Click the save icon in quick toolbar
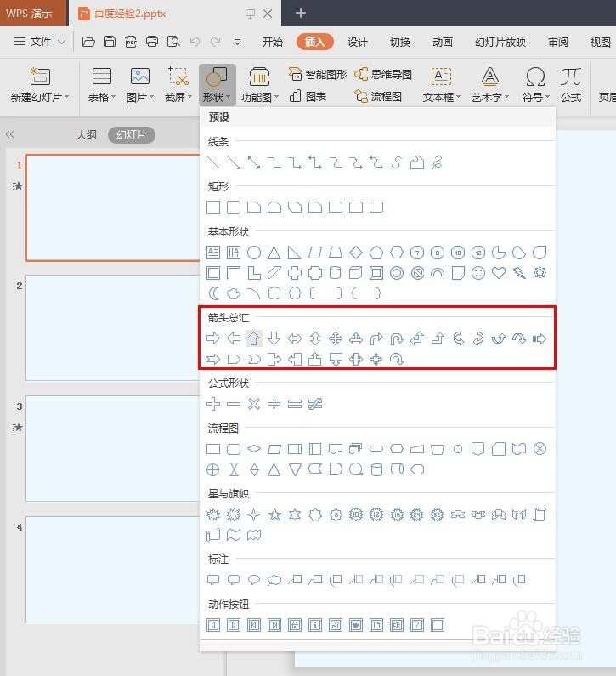The image size is (616, 676). pos(110,42)
